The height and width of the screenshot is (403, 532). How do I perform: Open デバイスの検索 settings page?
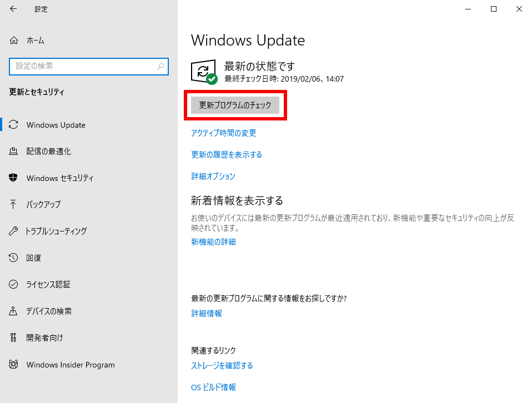(49, 311)
